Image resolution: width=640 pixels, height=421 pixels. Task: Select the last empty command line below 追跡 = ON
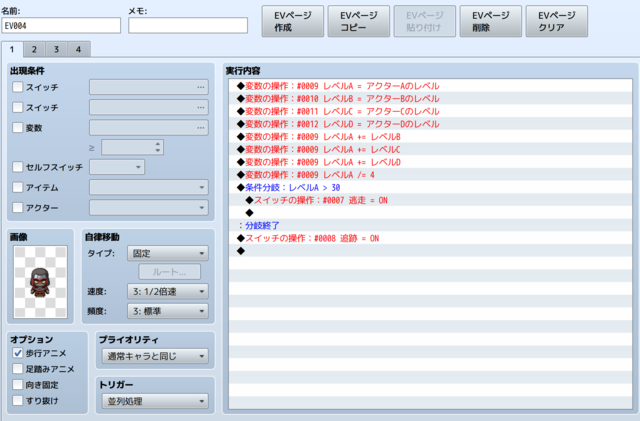point(430,251)
